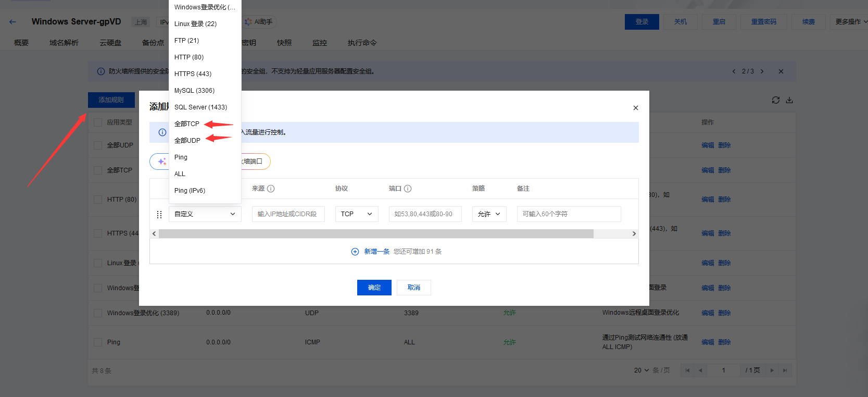The width and height of the screenshot is (868, 397).
Task: Click the 备注 remark input field
Action: click(569, 214)
